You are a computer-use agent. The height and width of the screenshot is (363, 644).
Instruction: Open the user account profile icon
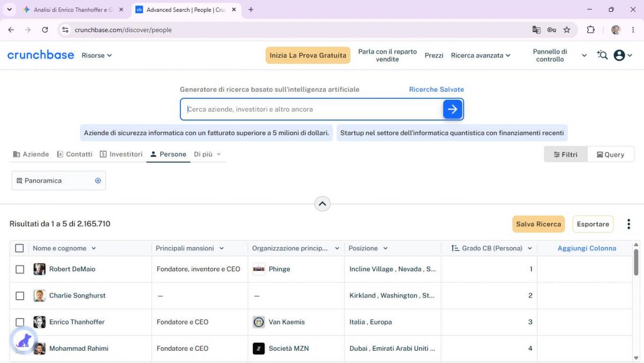[x=619, y=55]
